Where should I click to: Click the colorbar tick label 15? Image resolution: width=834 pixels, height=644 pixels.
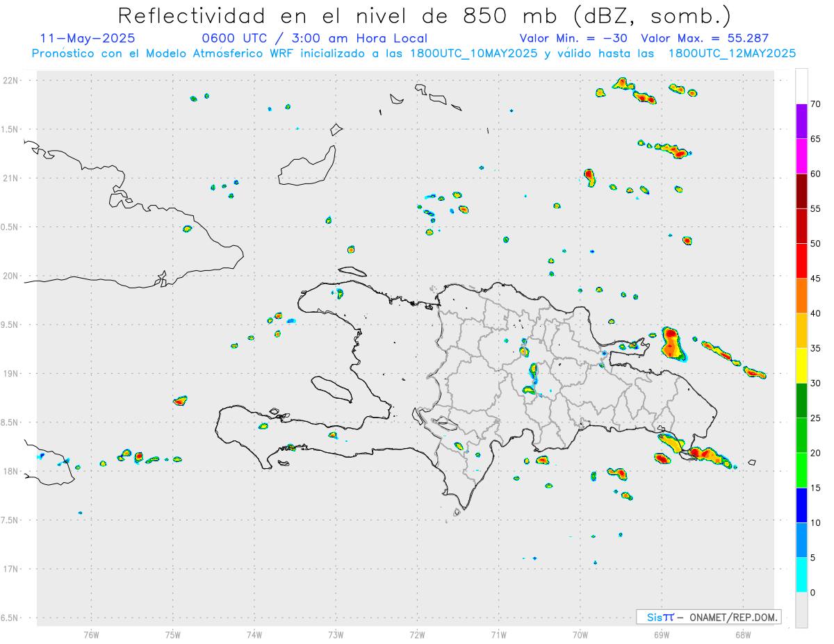coord(815,488)
